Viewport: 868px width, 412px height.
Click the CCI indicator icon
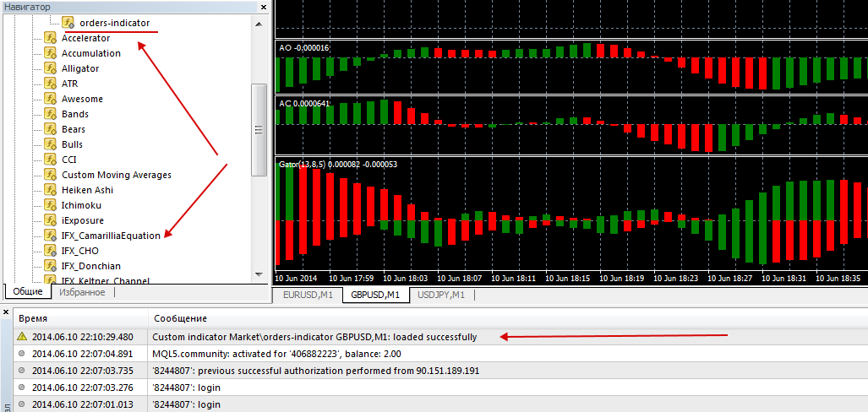pos(51,160)
